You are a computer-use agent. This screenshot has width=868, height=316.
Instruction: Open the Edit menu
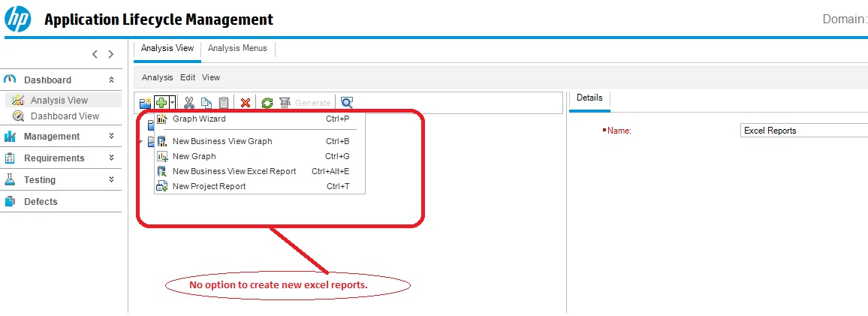point(188,77)
